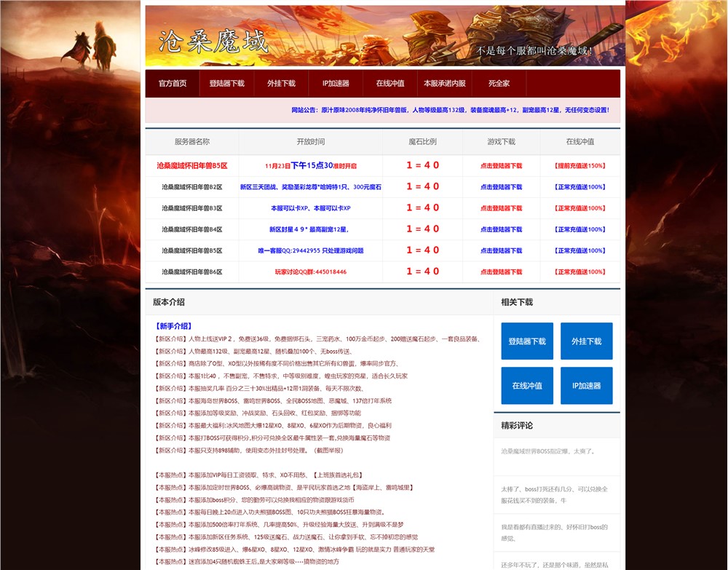The image size is (728, 570).
Task: Click 在线冲值 in the top navigation bar
Action: point(390,84)
